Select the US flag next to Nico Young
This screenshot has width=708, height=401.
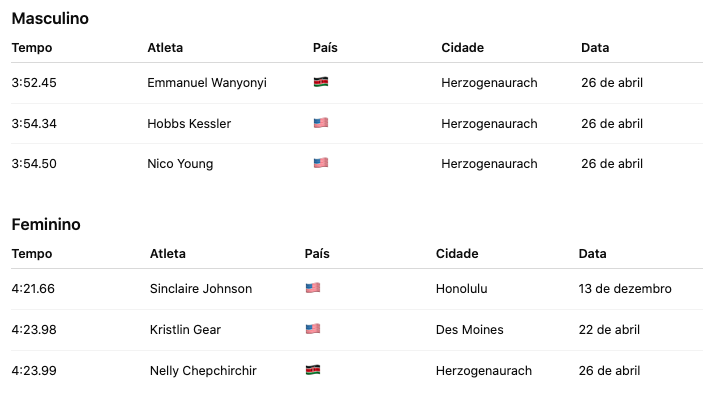tap(320, 163)
